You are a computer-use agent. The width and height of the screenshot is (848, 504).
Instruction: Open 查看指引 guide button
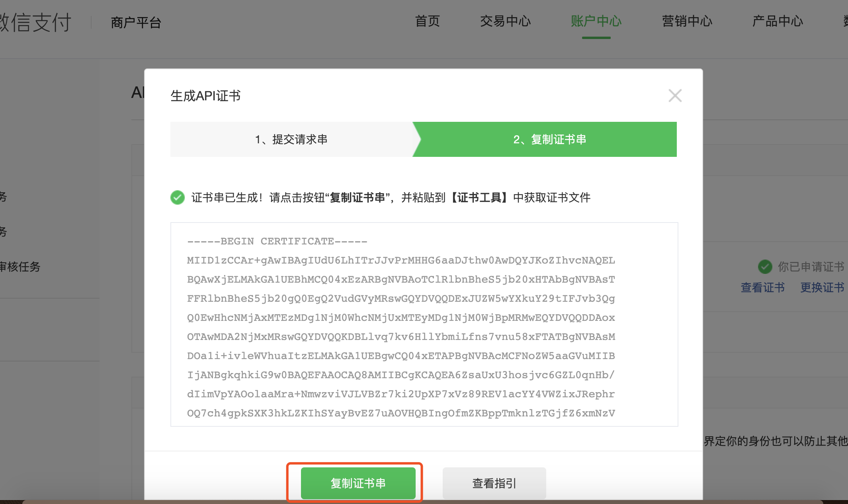tap(494, 483)
